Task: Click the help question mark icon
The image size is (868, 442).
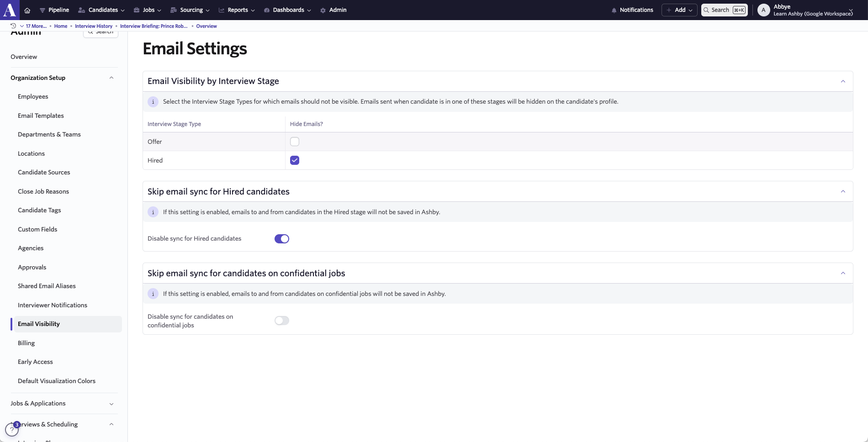Action: click(12, 430)
